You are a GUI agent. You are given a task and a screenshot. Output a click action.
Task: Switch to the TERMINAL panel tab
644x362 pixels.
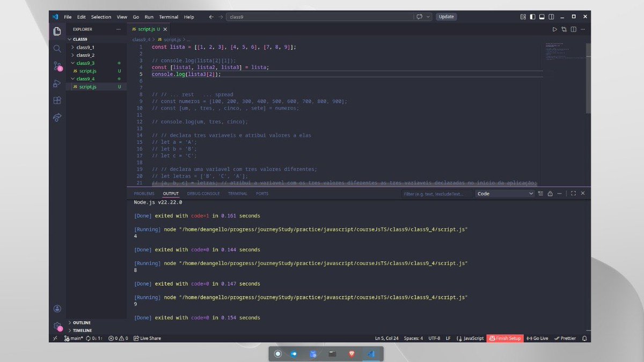(x=238, y=194)
